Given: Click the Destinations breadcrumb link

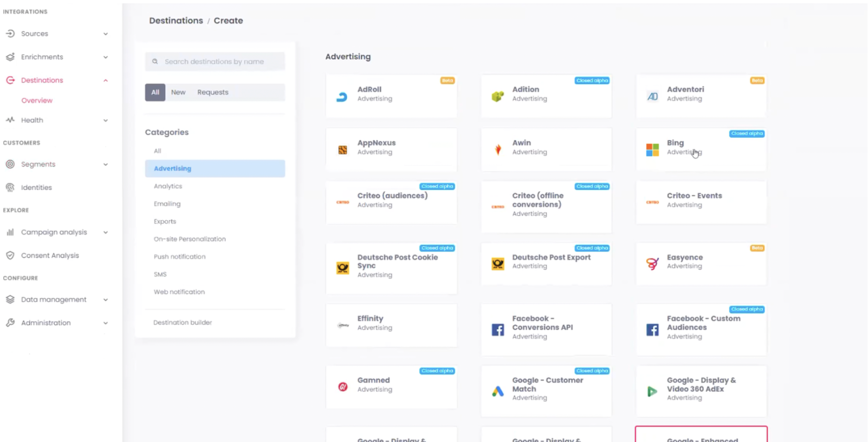Looking at the screenshot, I should pyautogui.click(x=176, y=21).
